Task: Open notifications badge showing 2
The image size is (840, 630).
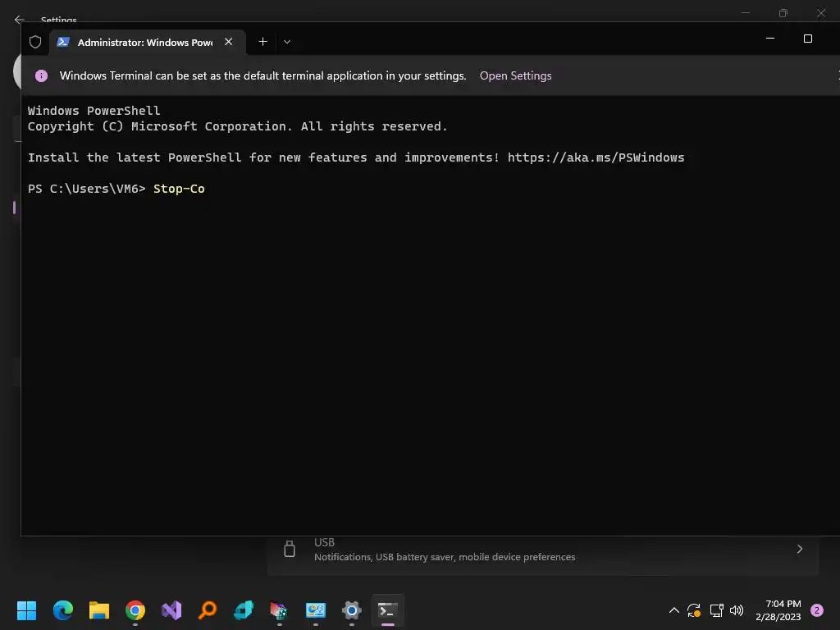Action: (817, 610)
